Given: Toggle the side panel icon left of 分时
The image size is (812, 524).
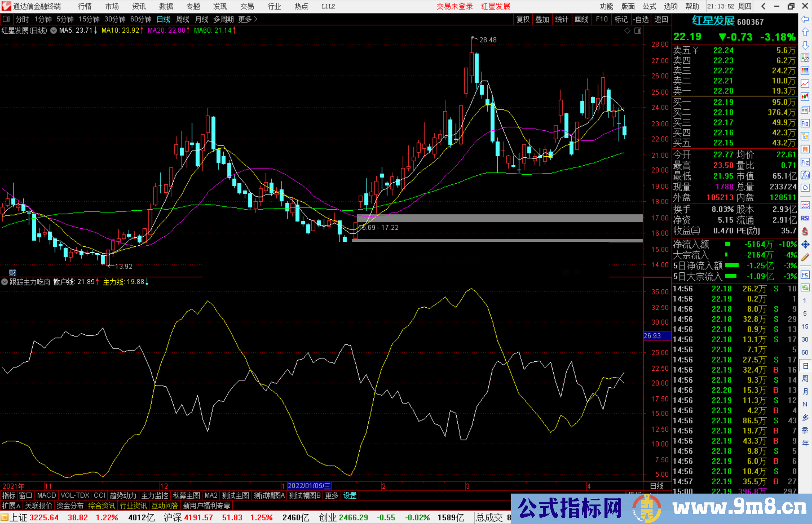Looking at the screenshot, I should point(6,19).
